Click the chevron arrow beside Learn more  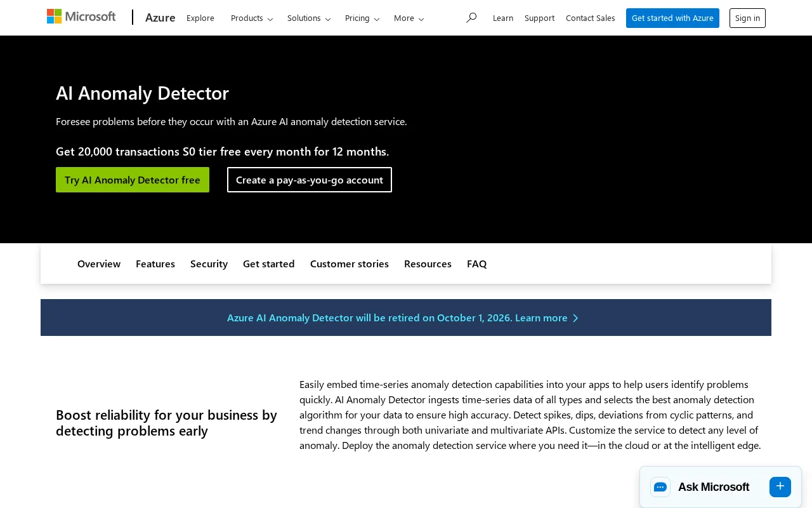(x=575, y=318)
